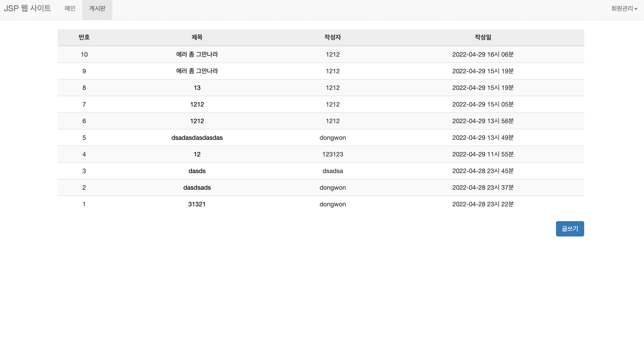Image resolution: width=644 pixels, height=343 pixels.
Task: Open the post titled dasds
Action: click(x=197, y=171)
